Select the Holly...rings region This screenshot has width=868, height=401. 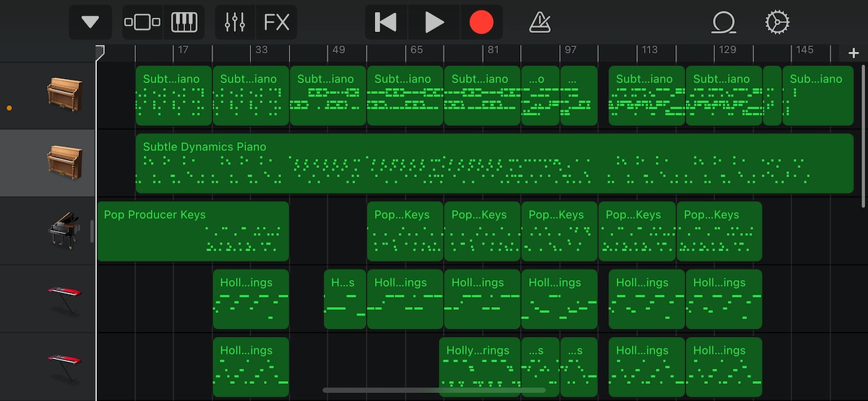point(480,367)
